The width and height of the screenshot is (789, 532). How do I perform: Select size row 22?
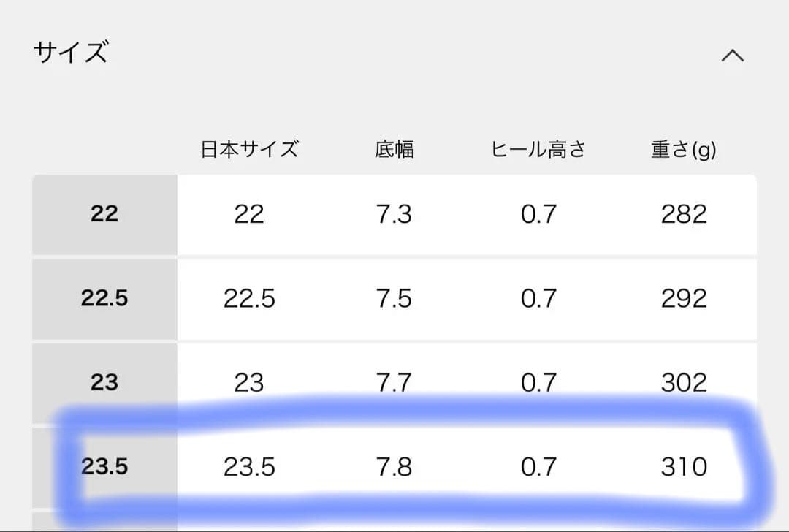tap(104, 214)
